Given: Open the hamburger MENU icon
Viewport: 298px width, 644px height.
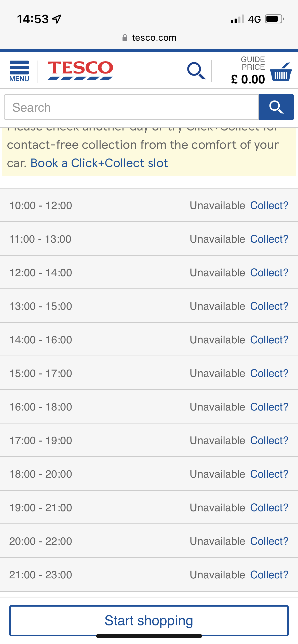Looking at the screenshot, I should [19, 71].
